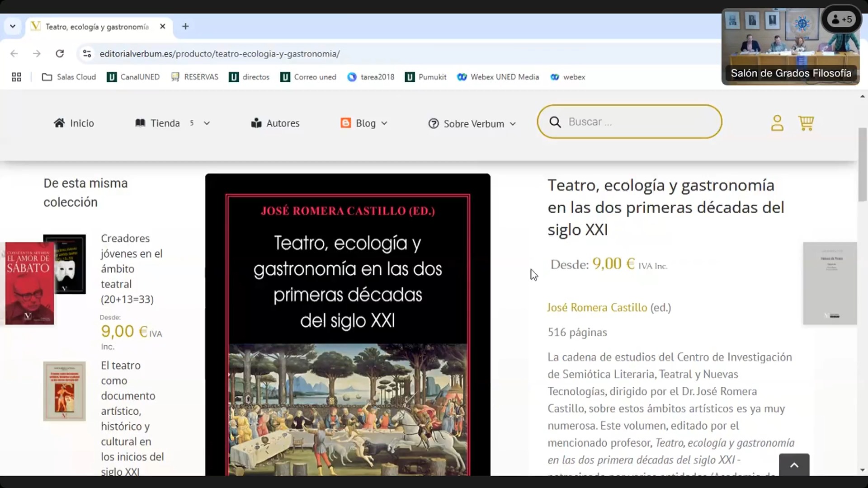Open the shopping cart icon
Viewport: 868px width, 488px height.
[806, 123]
